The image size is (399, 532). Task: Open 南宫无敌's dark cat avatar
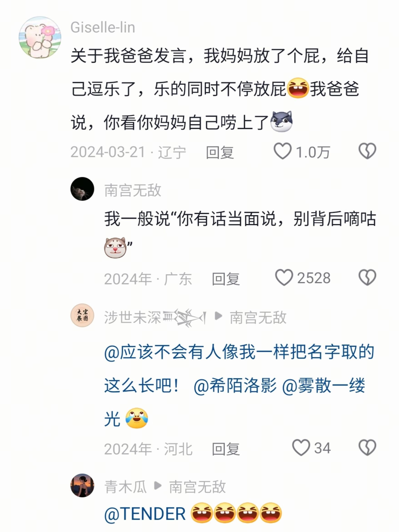[82, 189]
